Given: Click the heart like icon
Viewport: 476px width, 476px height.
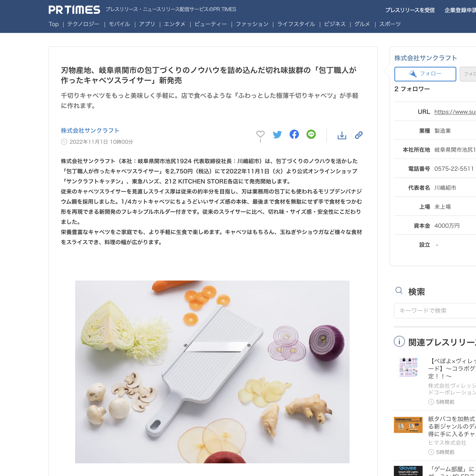Looking at the screenshot, I should (x=260, y=134).
